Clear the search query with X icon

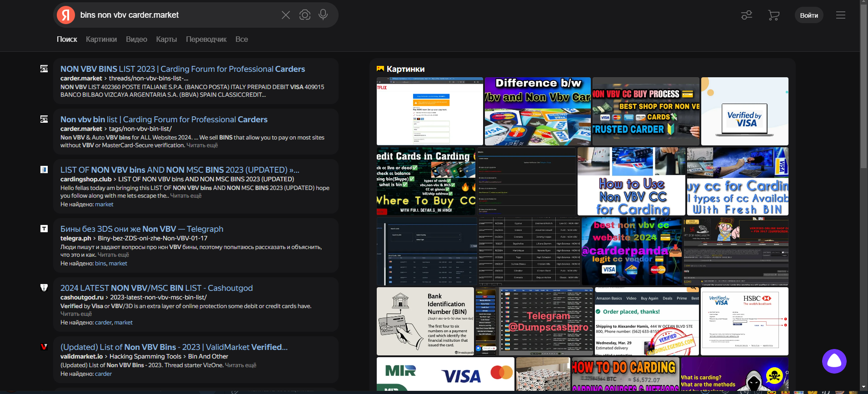286,15
